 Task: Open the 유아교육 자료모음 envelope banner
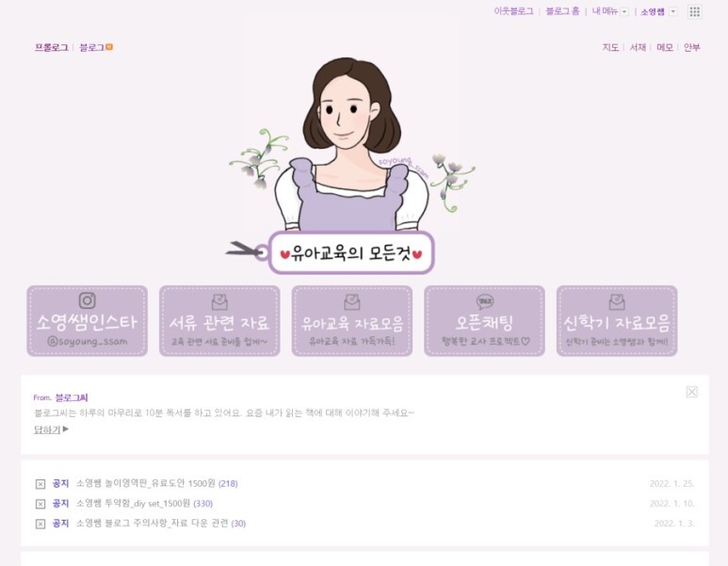tap(352, 321)
